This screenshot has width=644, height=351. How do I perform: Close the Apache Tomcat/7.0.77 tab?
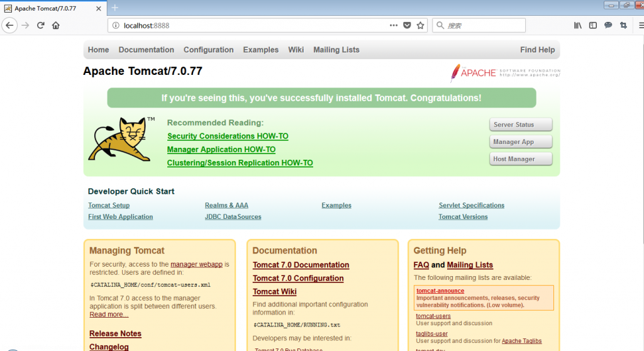99,9
